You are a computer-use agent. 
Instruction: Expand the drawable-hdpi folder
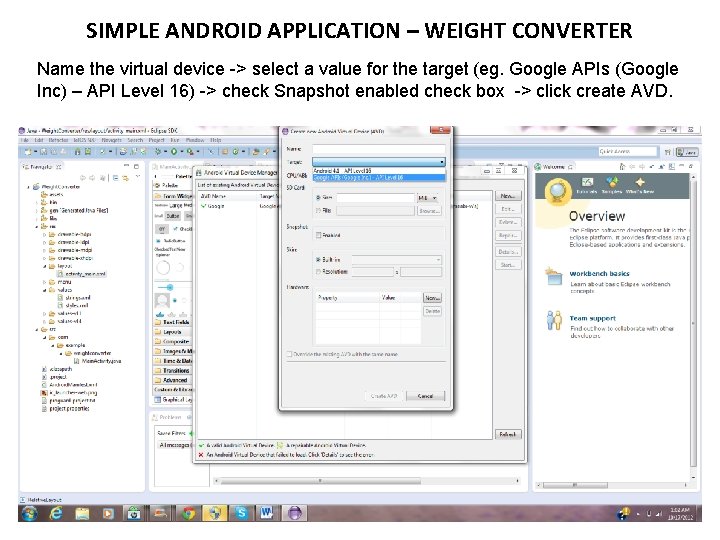(45, 234)
